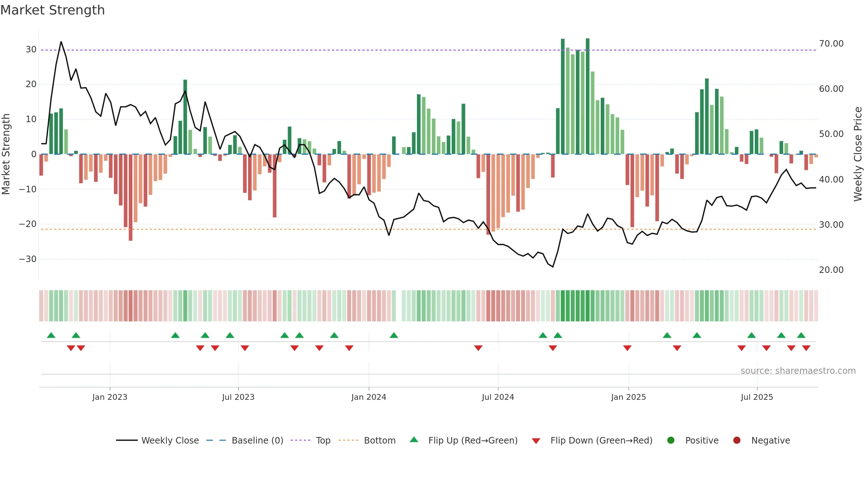Click the 20.00 price axis label
The height and width of the screenshot is (488, 868).
coord(831,270)
